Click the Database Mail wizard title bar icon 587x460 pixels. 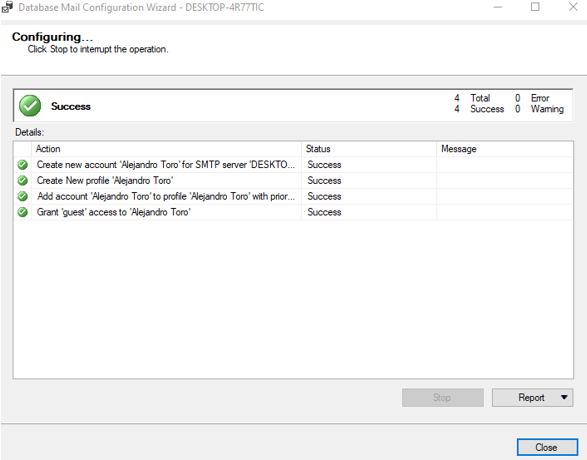[7, 7]
